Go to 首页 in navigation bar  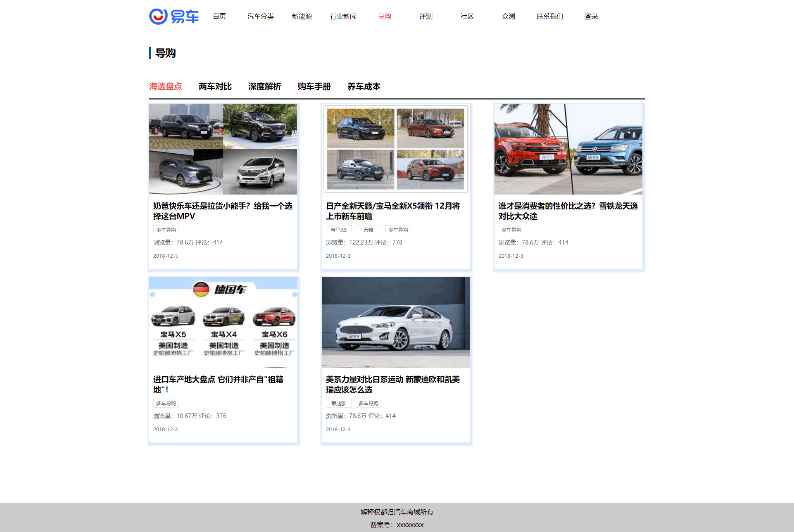[x=219, y=17]
